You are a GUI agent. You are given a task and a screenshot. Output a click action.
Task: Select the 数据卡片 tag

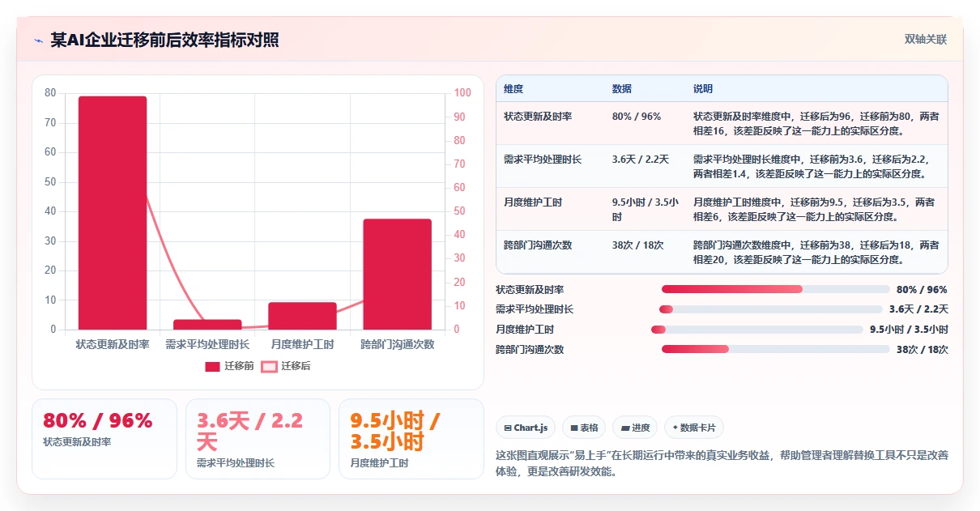pyautogui.click(x=694, y=428)
